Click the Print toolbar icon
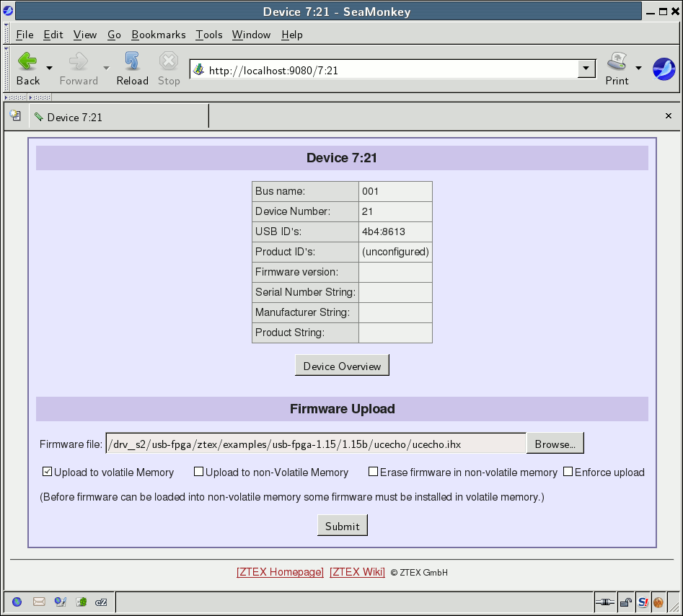 617,68
